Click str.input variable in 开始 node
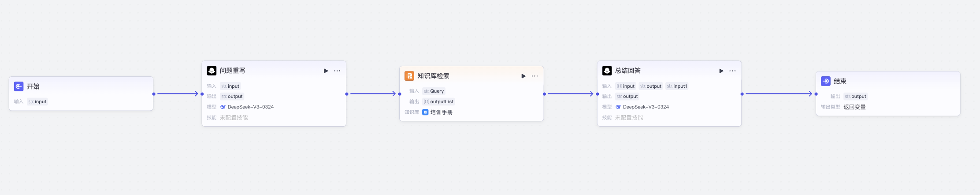Viewport: 980px width, 195px height. click(x=37, y=101)
